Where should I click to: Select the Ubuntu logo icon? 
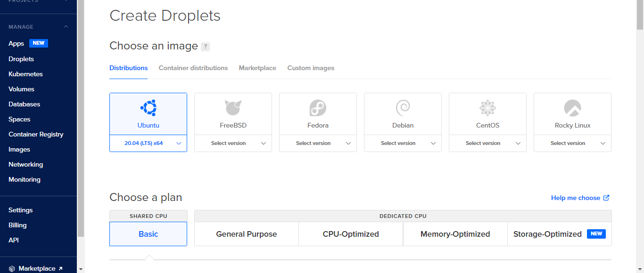pyautogui.click(x=148, y=108)
